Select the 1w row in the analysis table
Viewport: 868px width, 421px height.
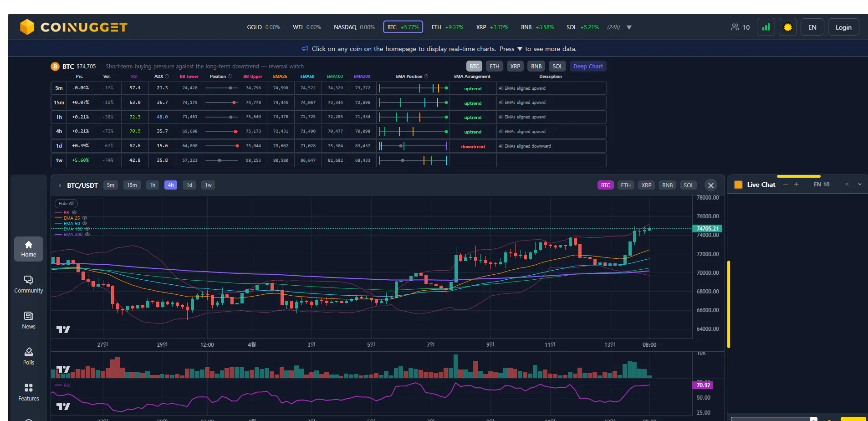[x=328, y=160]
